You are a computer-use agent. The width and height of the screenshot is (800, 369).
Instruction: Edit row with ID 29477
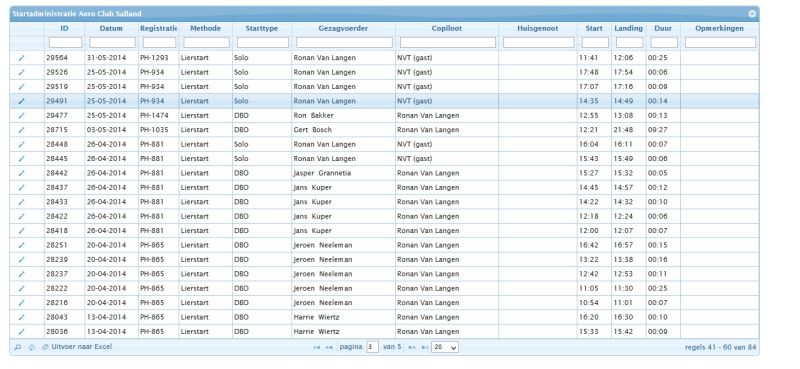[21, 116]
